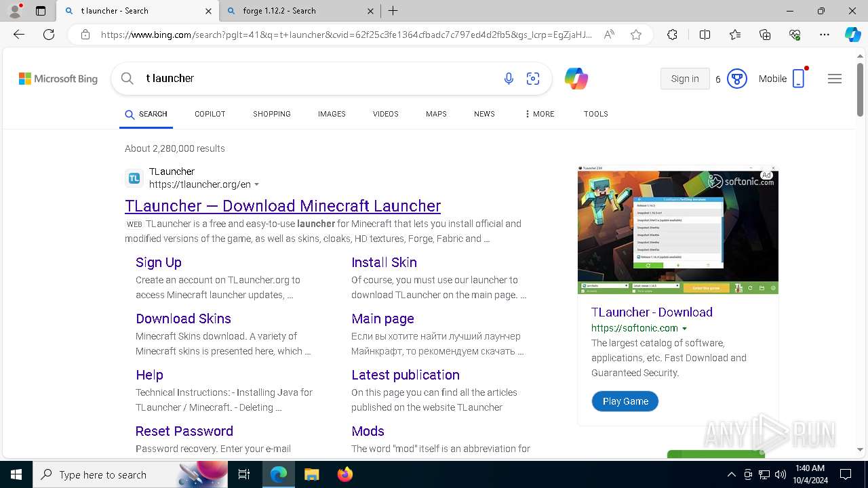Image resolution: width=868 pixels, height=488 pixels.
Task: Open Bing Copilot colorful icon
Action: pyautogui.click(x=576, y=79)
